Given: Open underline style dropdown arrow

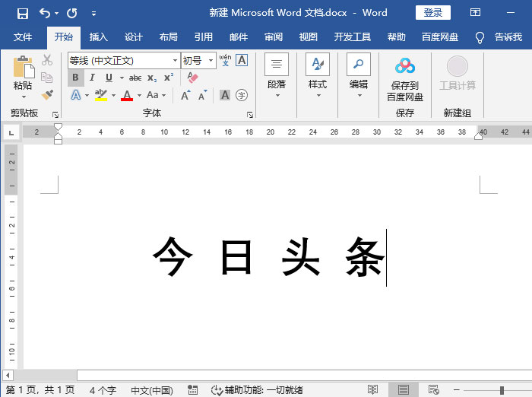Looking at the screenshot, I should (x=122, y=78).
